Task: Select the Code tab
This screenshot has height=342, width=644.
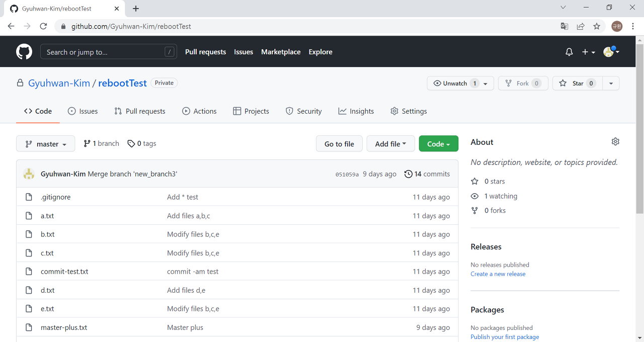Action: pyautogui.click(x=38, y=111)
